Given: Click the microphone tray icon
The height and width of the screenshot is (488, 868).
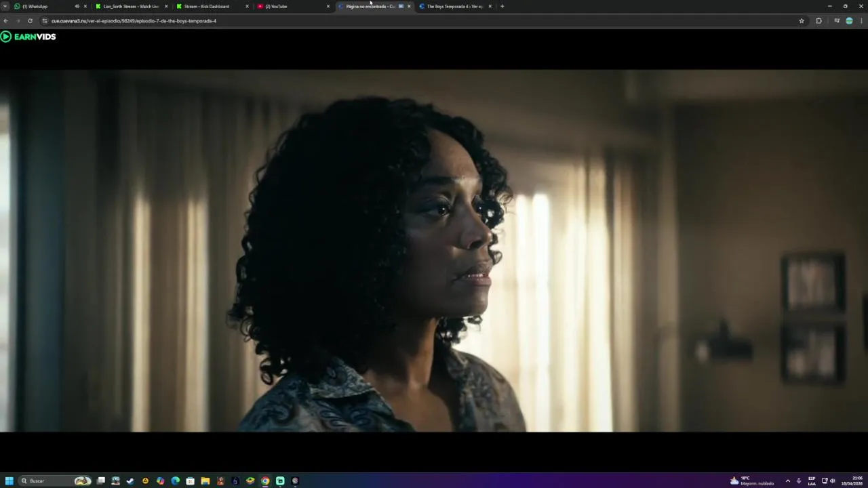Looking at the screenshot, I should (799, 481).
